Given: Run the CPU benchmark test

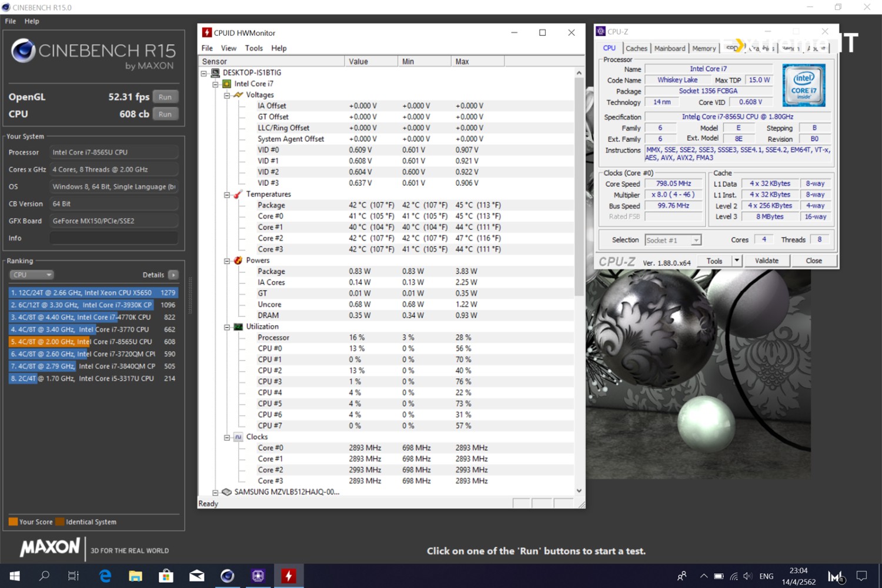Looking at the screenshot, I should tap(165, 114).
